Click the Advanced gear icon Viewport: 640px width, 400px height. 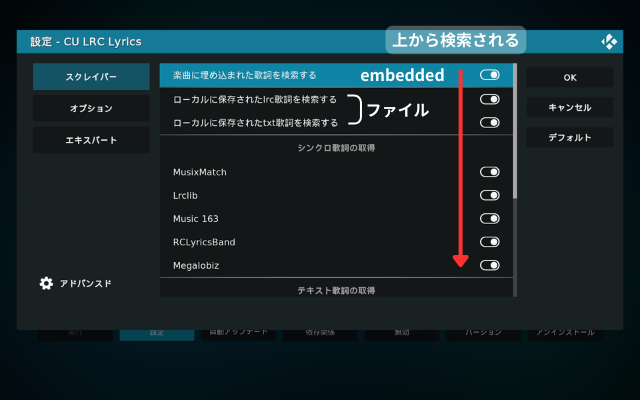coord(46,283)
